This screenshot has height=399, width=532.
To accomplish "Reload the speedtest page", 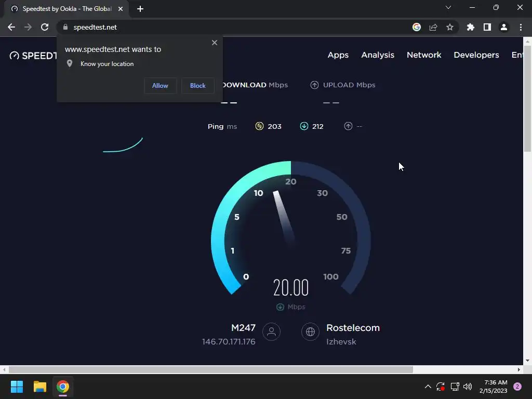I will [45, 27].
